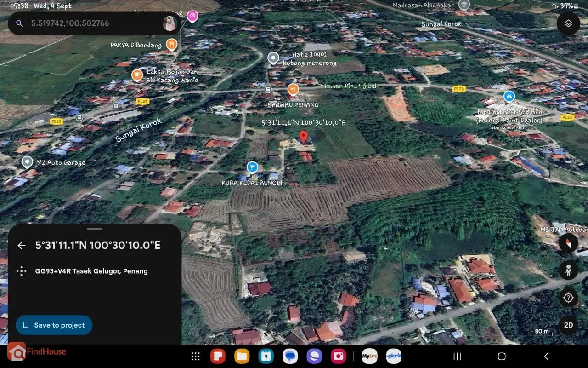Tap the MZ Auto Garage pin
This screenshot has height=368, width=588.
tap(27, 162)
